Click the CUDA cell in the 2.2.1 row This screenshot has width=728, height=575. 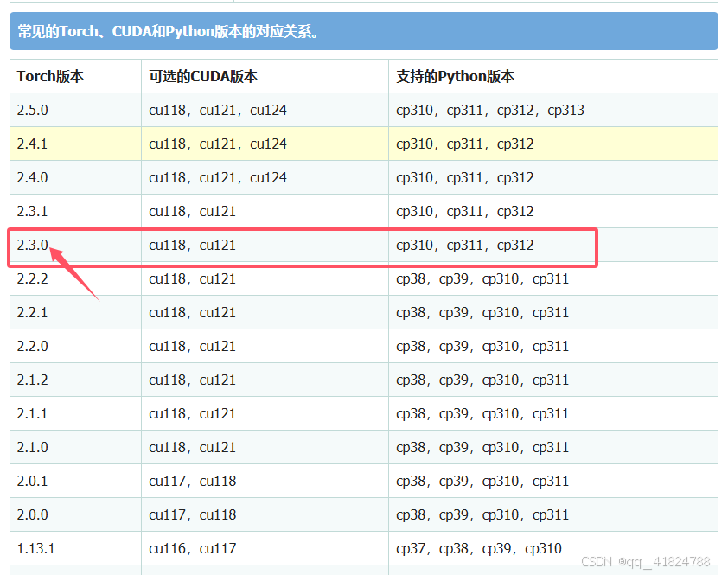[x=265, y=312]
